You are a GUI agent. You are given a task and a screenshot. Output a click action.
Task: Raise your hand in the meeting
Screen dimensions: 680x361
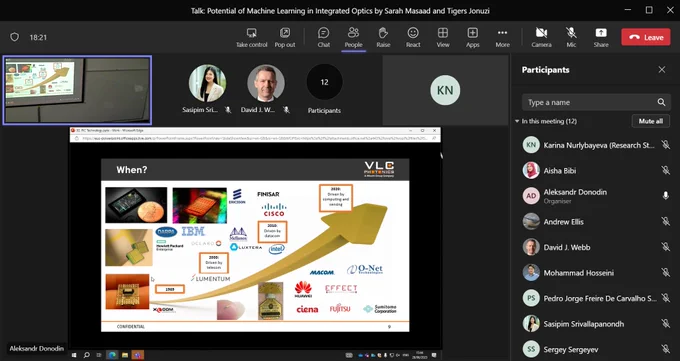383,38
